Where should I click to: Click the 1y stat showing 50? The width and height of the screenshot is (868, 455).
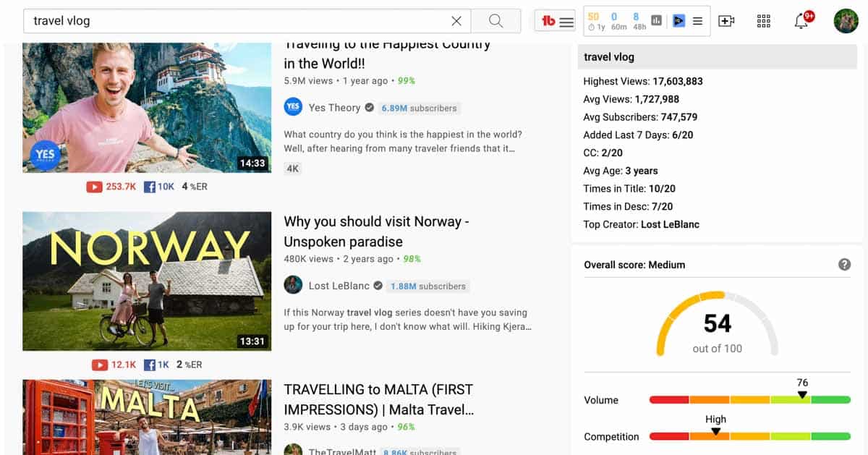595,21
